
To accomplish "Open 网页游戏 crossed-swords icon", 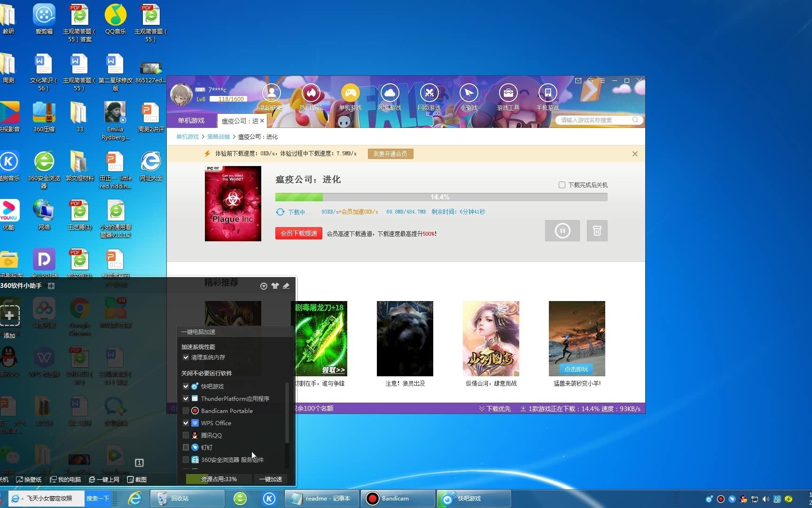I will (x=429, y=93).
